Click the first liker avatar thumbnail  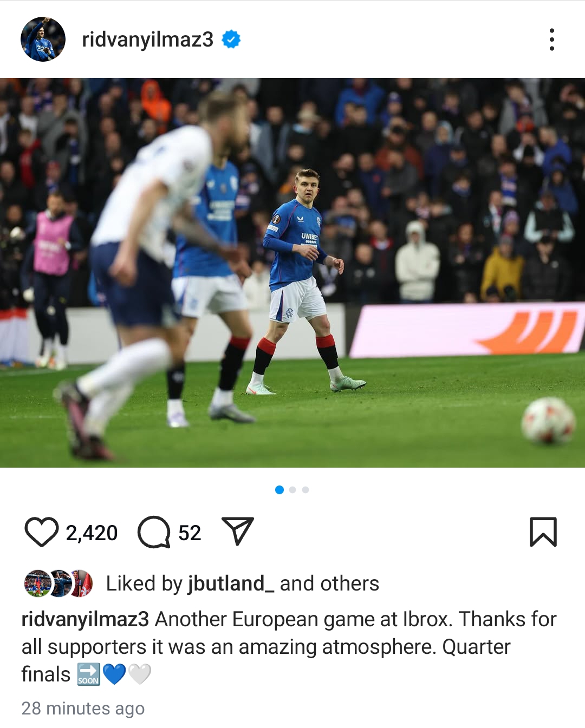37,583
